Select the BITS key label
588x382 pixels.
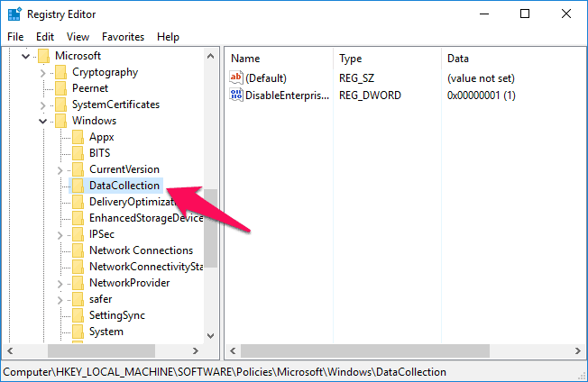pos(100,153)
